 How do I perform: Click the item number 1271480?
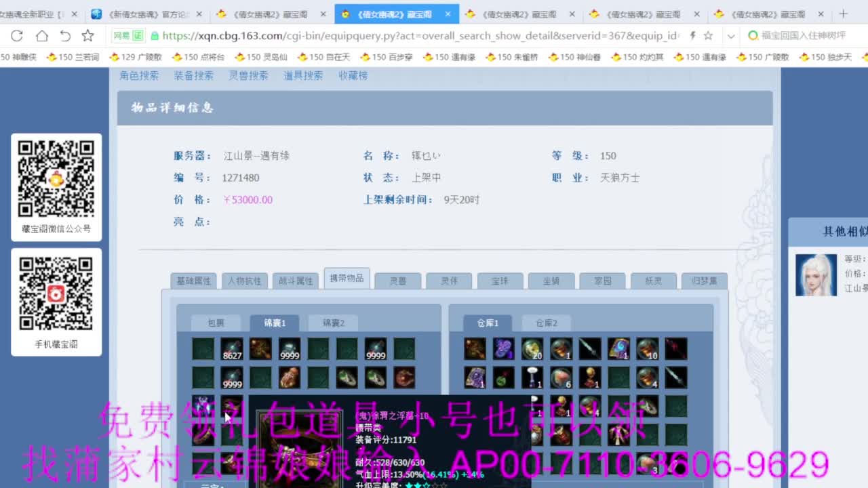(x=241, y=178)
